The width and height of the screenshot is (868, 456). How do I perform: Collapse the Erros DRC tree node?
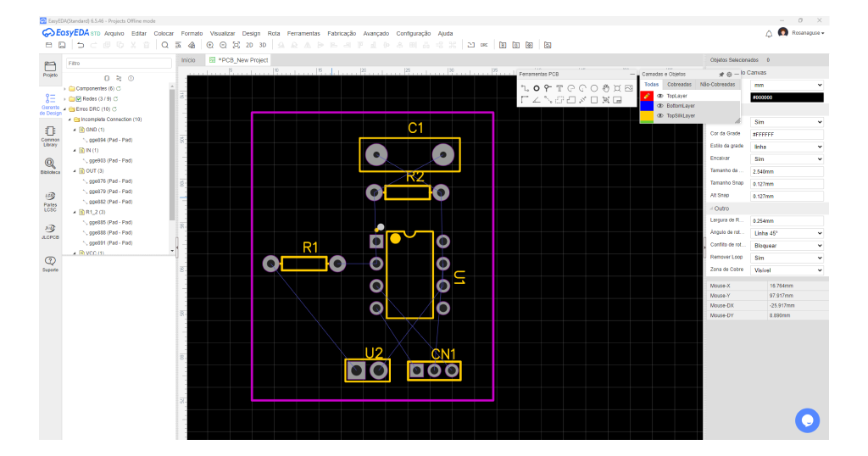coord(64,109)
